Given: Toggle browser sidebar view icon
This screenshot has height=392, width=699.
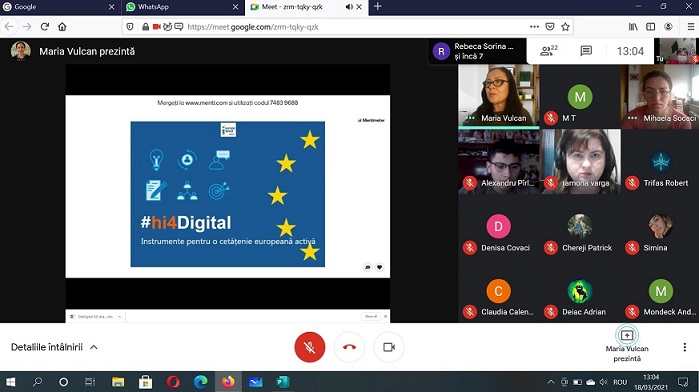Looking at the screenshot, I should [x=651, y=27].
